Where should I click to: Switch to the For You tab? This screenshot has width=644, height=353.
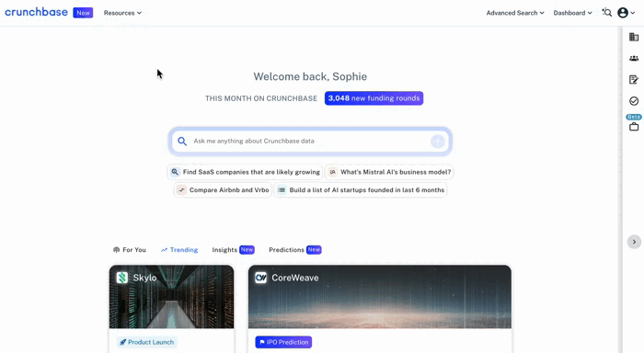pos(130,249)
